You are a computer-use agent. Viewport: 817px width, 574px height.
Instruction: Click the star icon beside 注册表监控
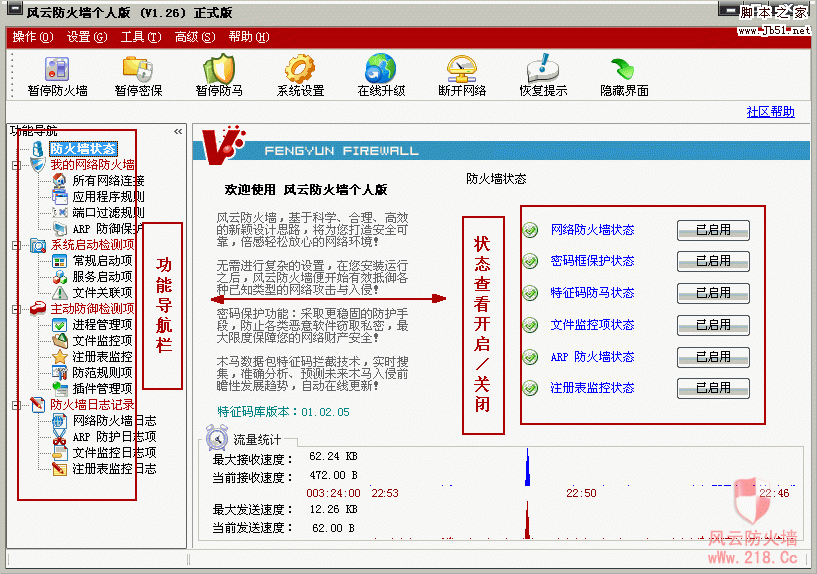[60, 357]
